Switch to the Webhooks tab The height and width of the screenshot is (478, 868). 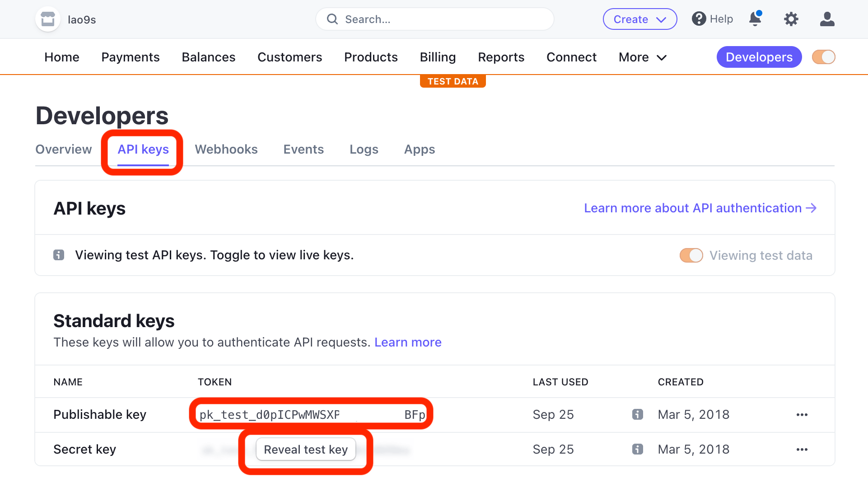coord(226,149)
